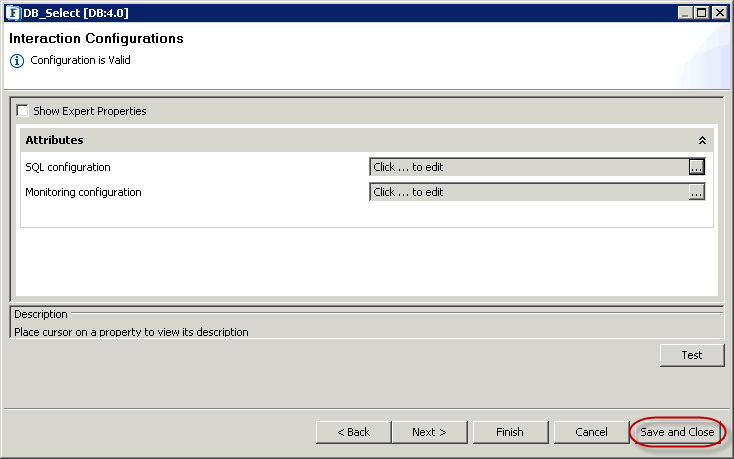Enable Show Expert Properties checkbox
Viewport: 734px width, 459px height.
pos(22,111)
